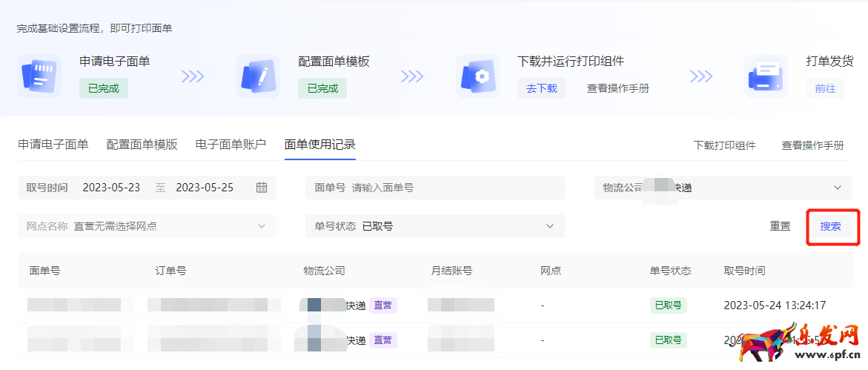Click the 去下载 button
Viewport: 868px width, 370px height.
pos(542,89)
